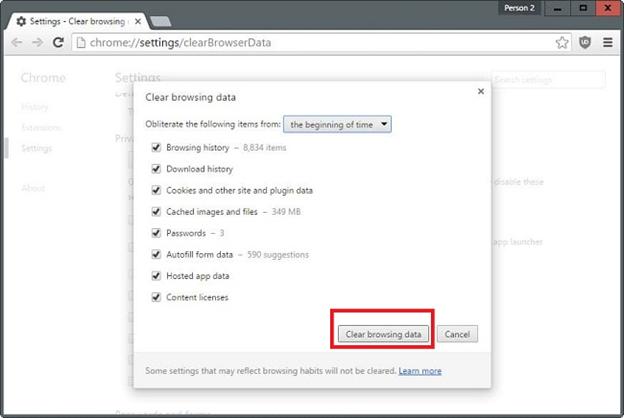Viewport: 624px width, 418px height.
Task: Click the browser back arrow
Action: (17, 42)
